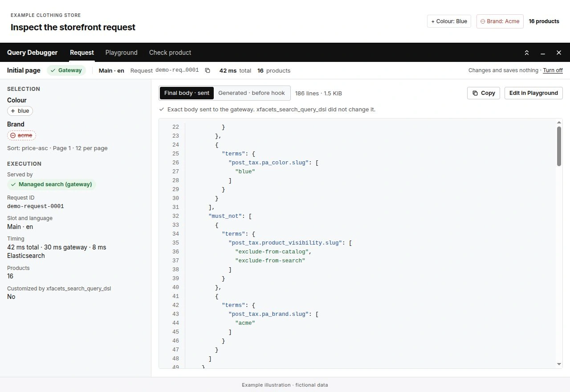Click the "blue" value on line 27

[x=245, y=171]
